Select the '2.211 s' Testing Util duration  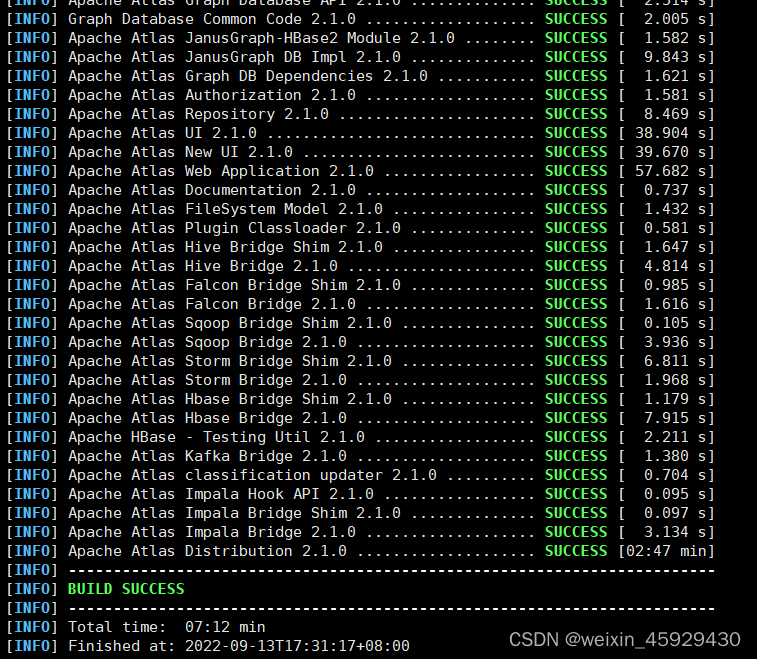(675, 437)
